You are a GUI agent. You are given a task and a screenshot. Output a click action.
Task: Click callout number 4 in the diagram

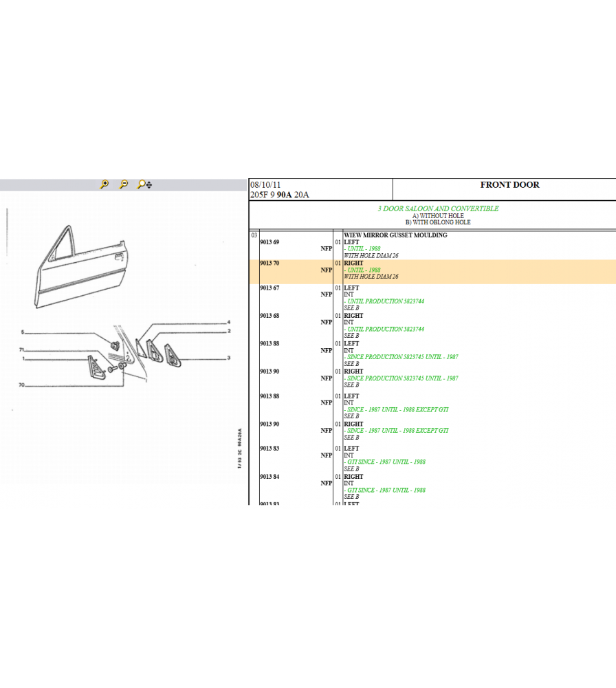click(228, 323)
